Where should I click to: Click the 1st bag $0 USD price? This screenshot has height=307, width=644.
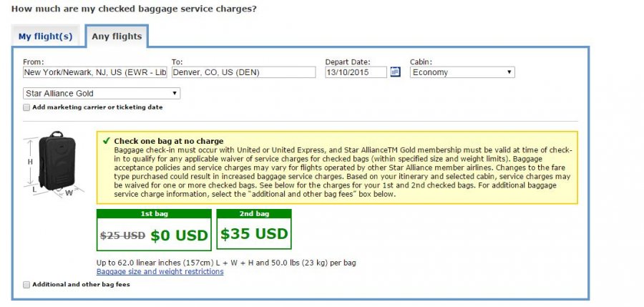[x=179, y=235]
